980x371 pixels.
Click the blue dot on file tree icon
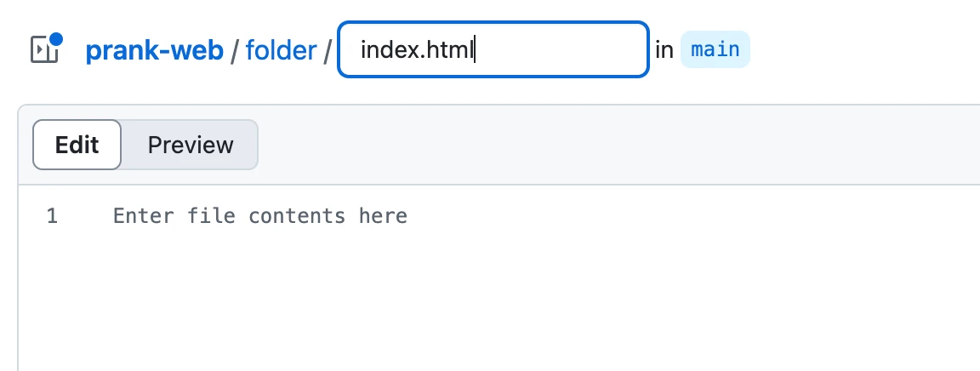[56, 38]
